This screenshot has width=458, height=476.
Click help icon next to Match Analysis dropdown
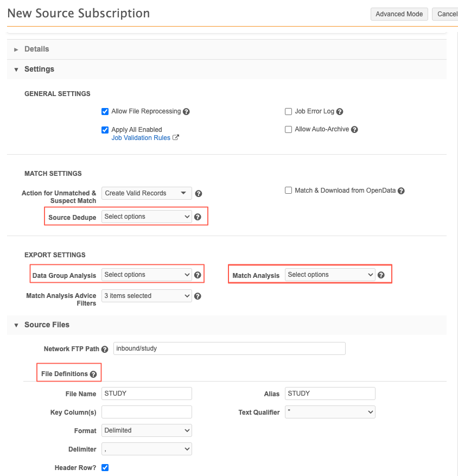pyautogui.click(x=381, y=275)
